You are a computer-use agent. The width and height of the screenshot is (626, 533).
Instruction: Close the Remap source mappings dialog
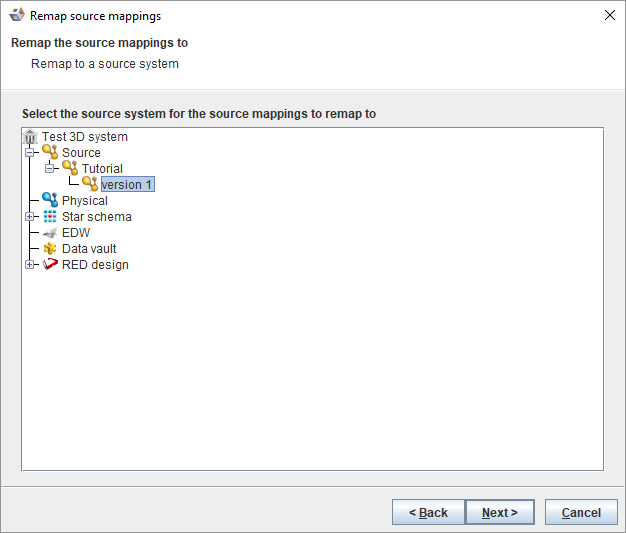(610, 15)
